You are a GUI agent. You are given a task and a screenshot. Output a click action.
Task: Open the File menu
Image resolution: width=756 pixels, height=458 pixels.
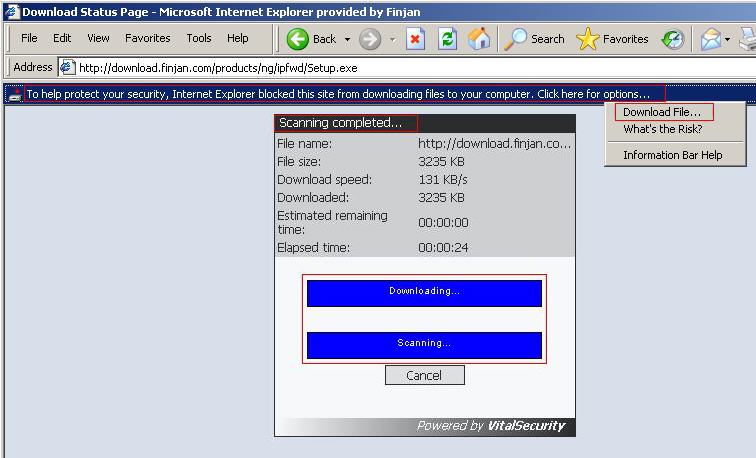click(29, 38)
